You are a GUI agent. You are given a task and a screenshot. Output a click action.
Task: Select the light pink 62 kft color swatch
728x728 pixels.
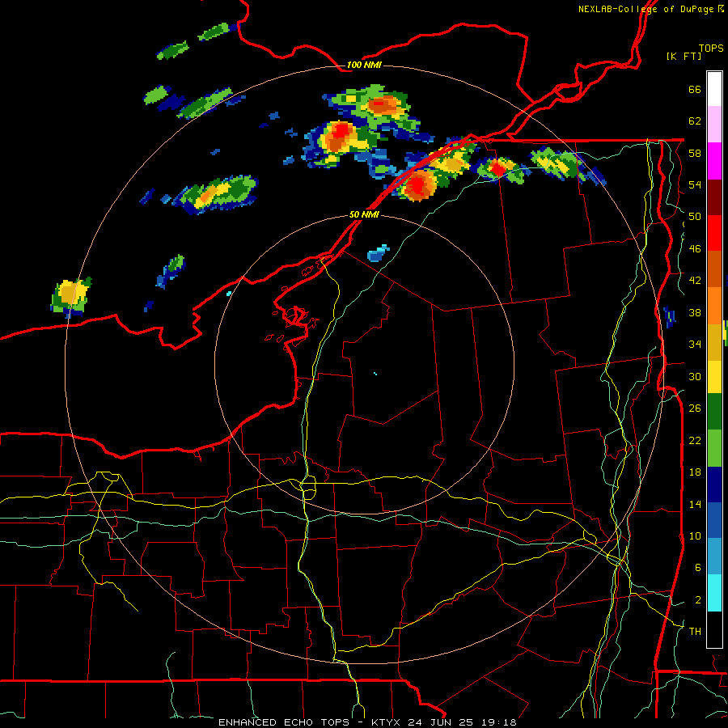pos(714,124)
